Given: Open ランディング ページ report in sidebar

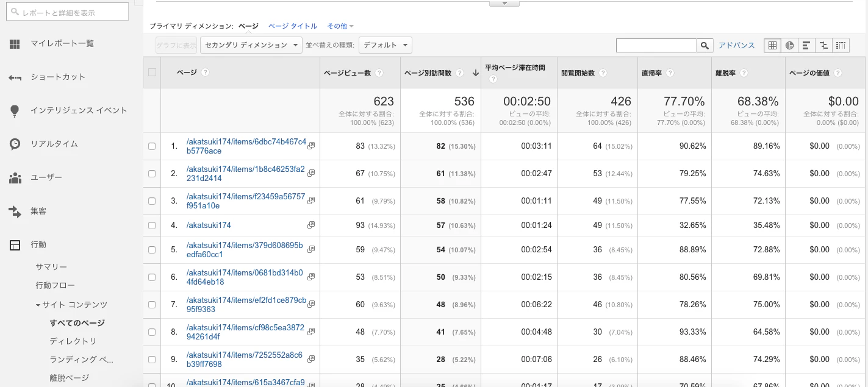Looking at the screenshot, I should point(82,360).
